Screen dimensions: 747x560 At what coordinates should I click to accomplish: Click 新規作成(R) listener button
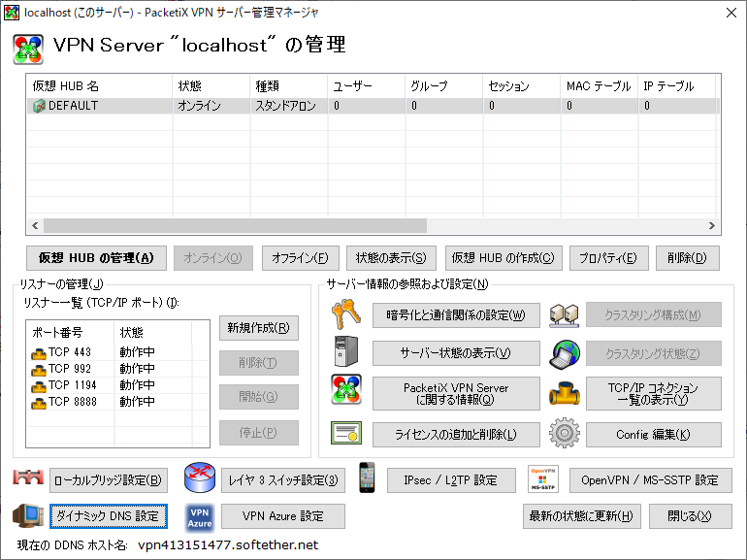pyautogui.click(x=259, y=328)
